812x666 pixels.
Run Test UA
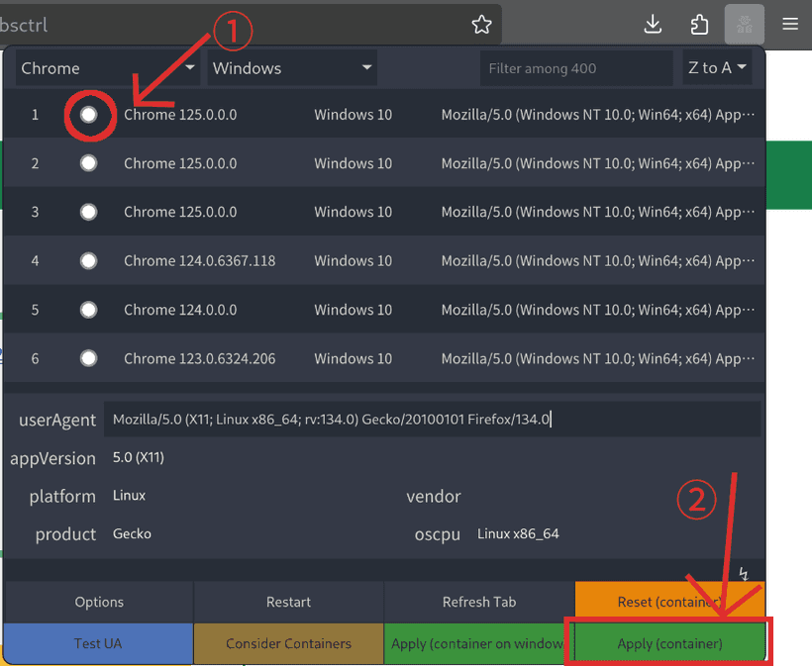pos(98,642)
